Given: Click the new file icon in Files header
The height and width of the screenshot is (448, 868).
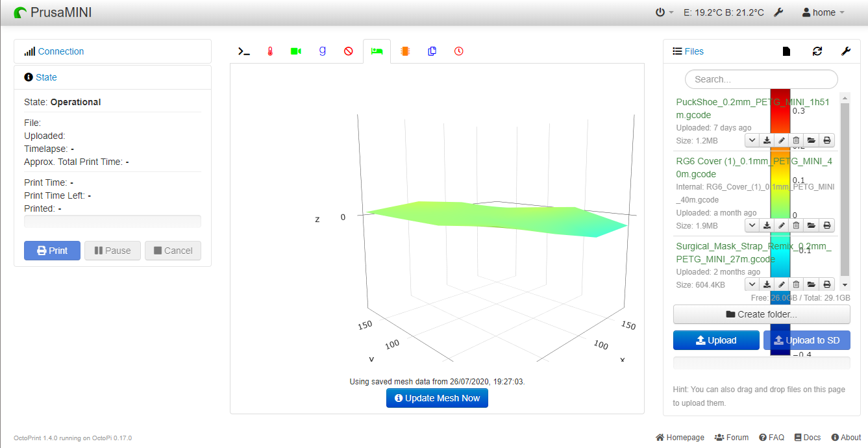Looking at the screenshot, I should tap(786, 51).
